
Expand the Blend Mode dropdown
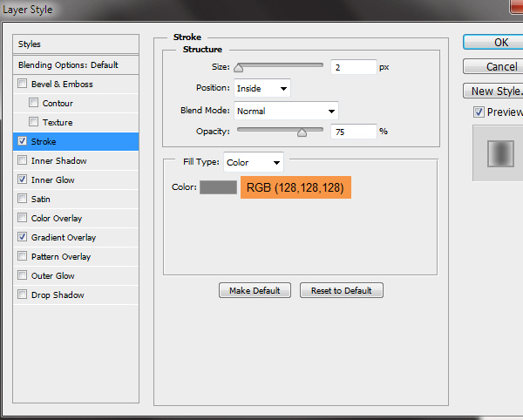[286, 111]
